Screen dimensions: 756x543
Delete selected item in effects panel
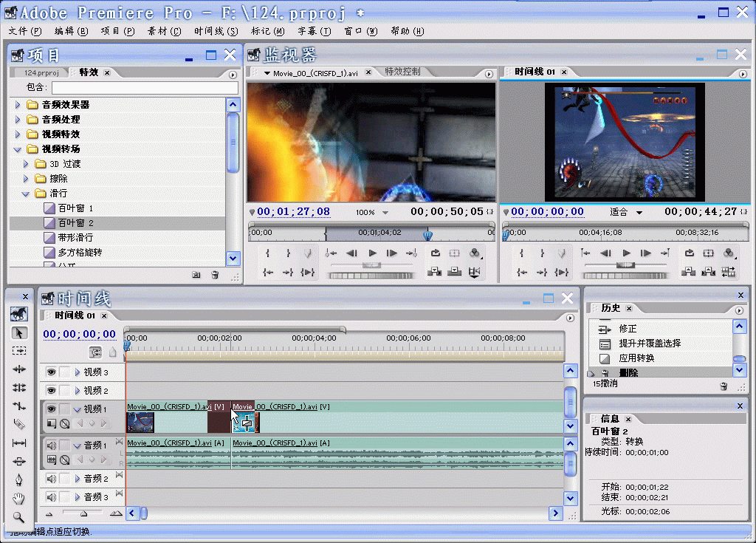(215, 275)
